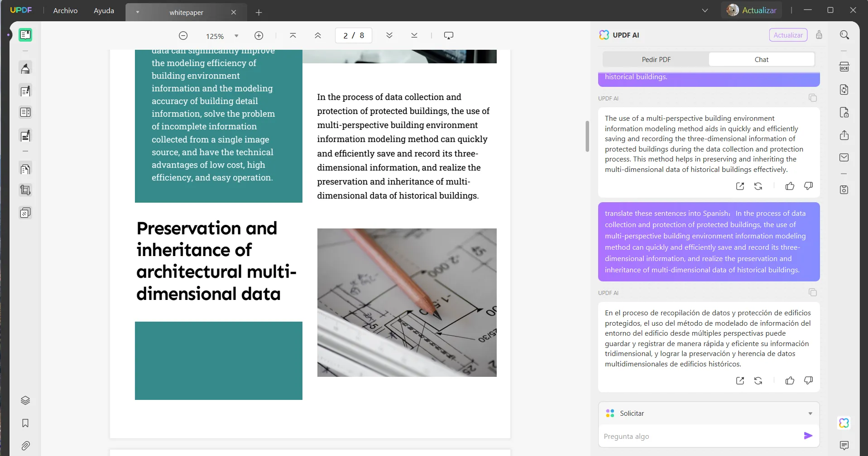Open the Convert PDF export tool
The height and width of the screenshot is (456, 868).
(x=844, y=90)
